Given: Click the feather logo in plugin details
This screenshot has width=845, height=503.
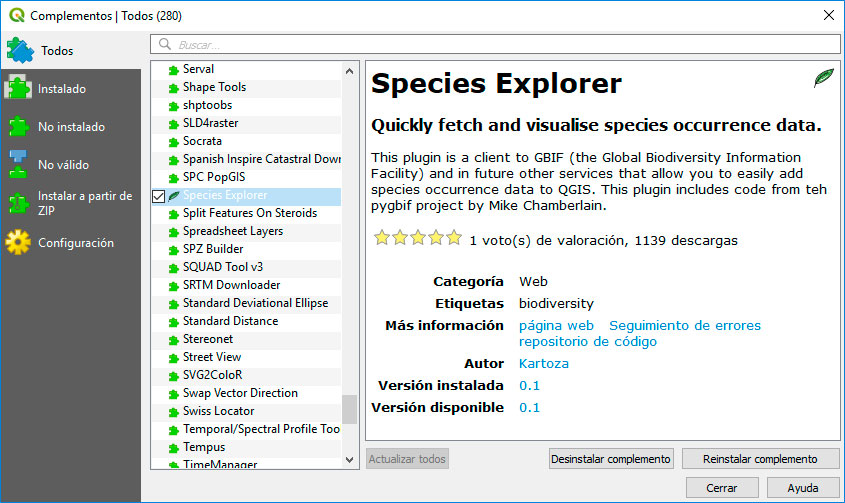Looking at the screenshot, I should pos(823,78).
